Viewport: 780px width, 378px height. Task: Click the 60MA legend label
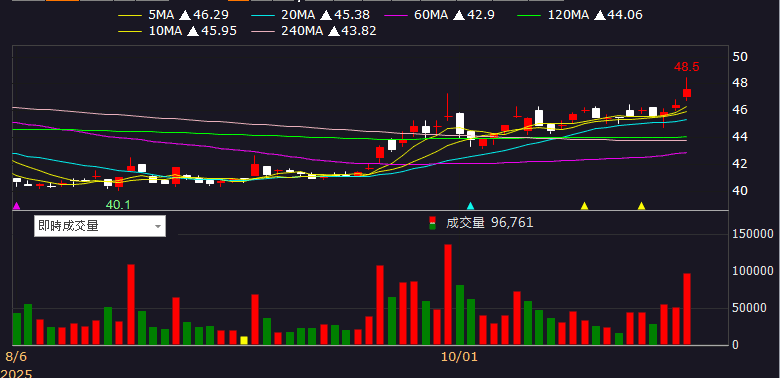pos(431,15)
